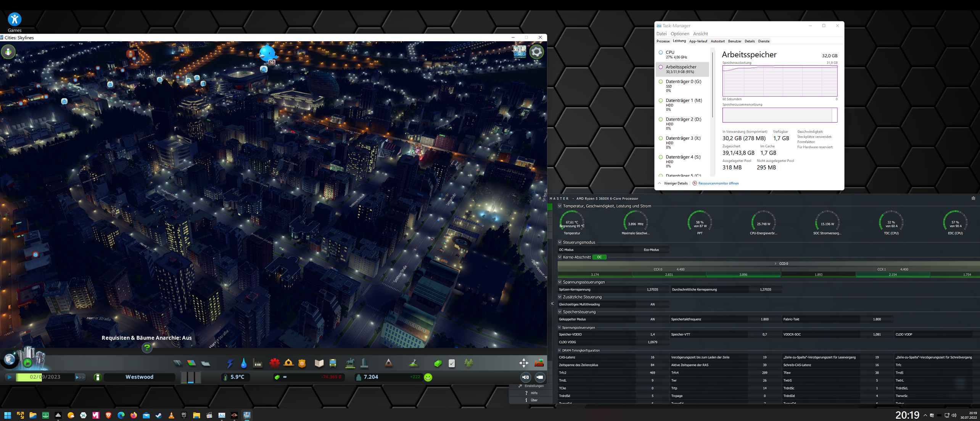This screenshot has height=421, width=980.
Task: Open the Water and Sewage droplet icon
Action: tap(244, 363)
